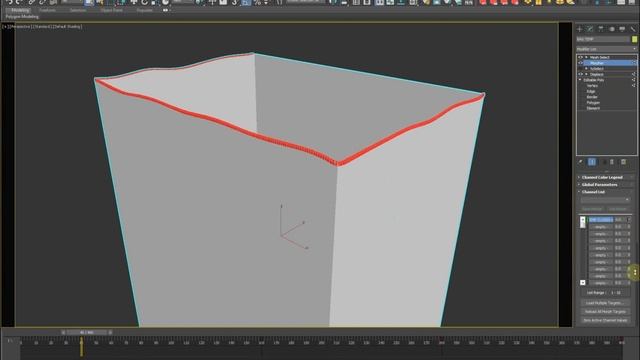Screen dimensions: 640x360
Task: Open the Perspective viewport label menu
Action: point(20,27)
